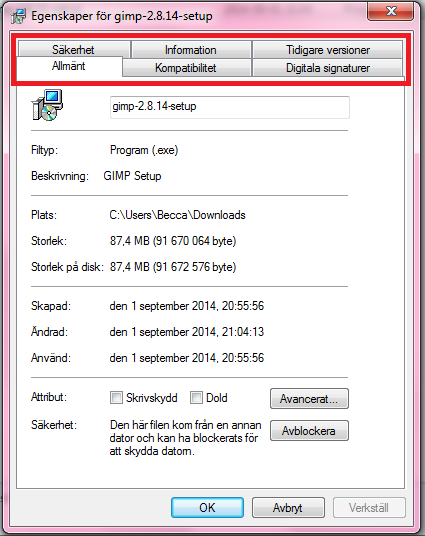Screen dimensions: 425x536
Task: Enable the Skrivskydd checkbox
Action: [116, 398]
